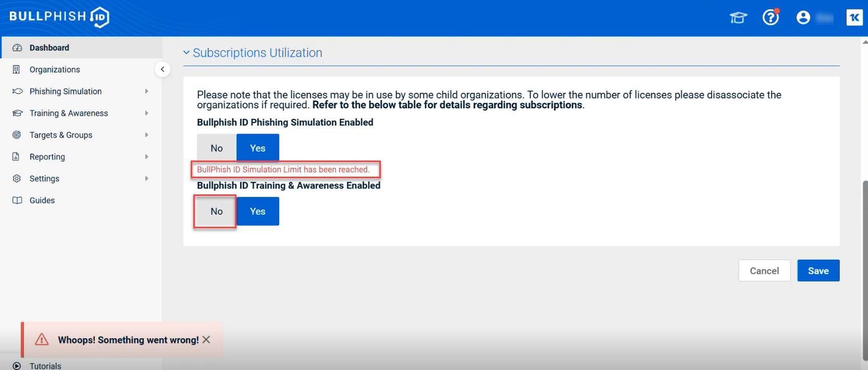This screenshot has width=868, height=370.
Task: Expand the Training & Awareness submenu arrow
Action: tap(146, 113)
